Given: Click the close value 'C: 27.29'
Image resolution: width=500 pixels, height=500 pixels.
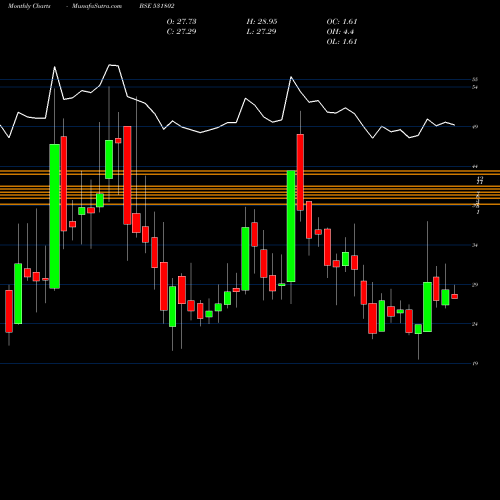Looking at the screenshot, I should (181, 32).
